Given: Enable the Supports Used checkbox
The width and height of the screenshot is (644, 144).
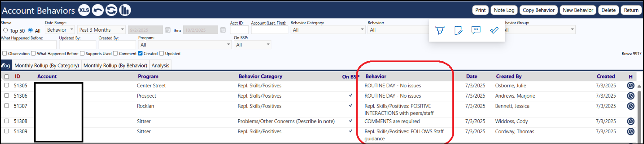Looking at the screenshot, I should [82, 53].
